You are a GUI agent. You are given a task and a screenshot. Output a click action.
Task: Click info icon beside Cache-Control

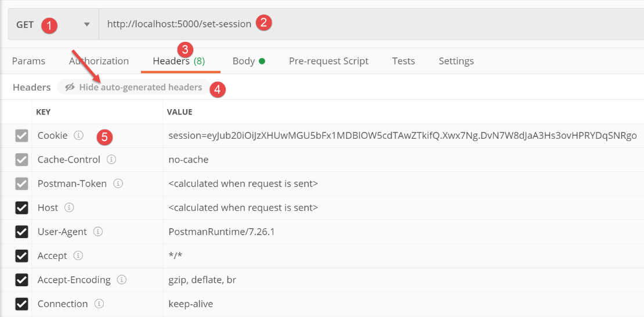point(111,159)
